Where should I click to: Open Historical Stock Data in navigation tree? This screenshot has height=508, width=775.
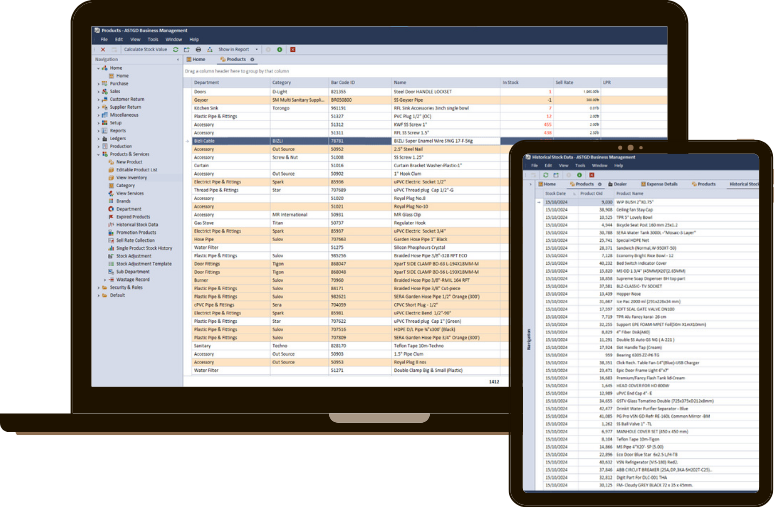pyautogui.click(x=137, y=225)
